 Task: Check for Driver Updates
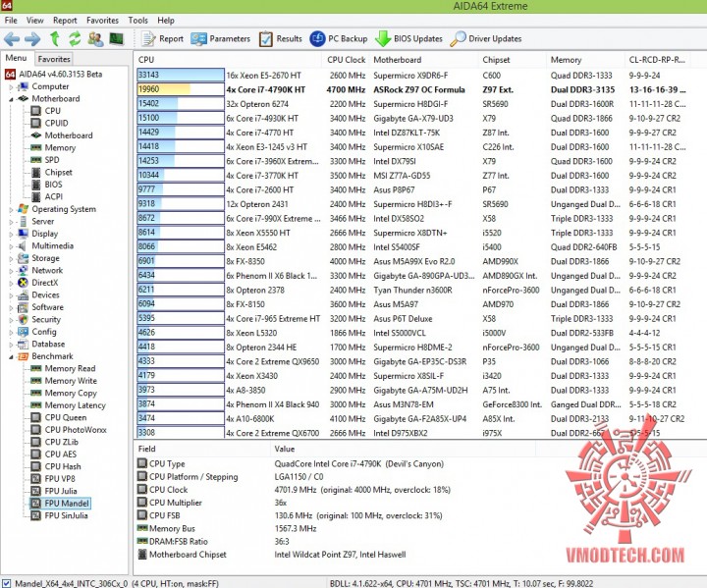pos(486,39)
